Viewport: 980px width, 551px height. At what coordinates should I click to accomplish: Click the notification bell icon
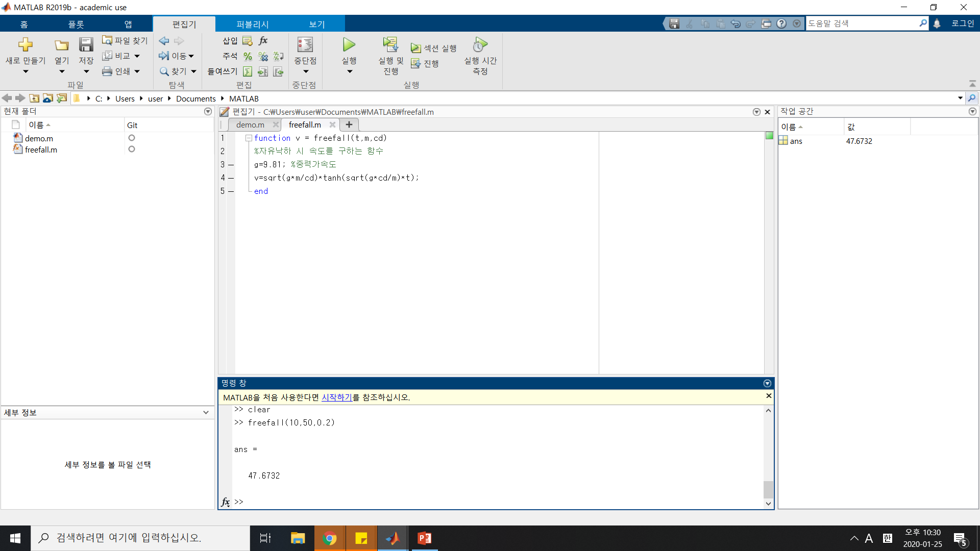(x=937, y=23)
